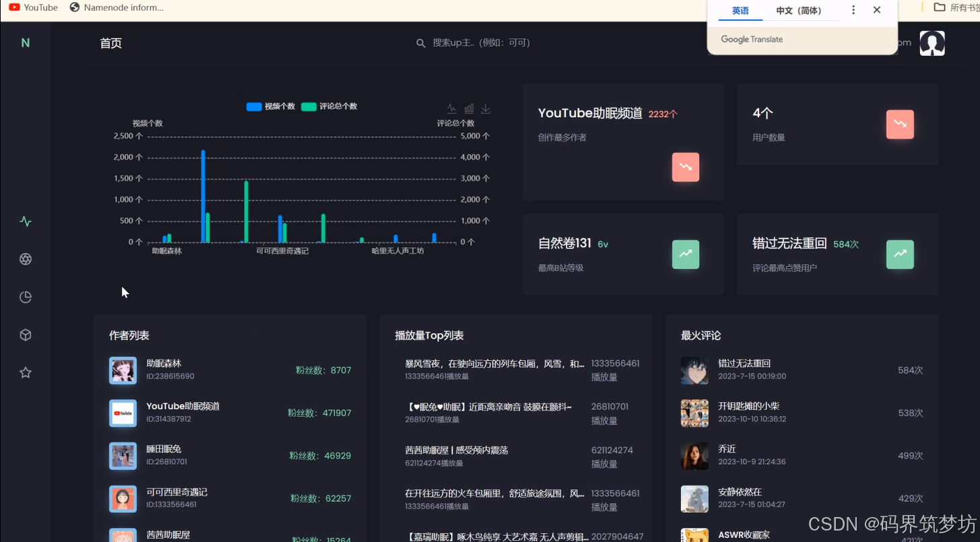Open video 在开往远方的火车包厢里

point(494,493)
